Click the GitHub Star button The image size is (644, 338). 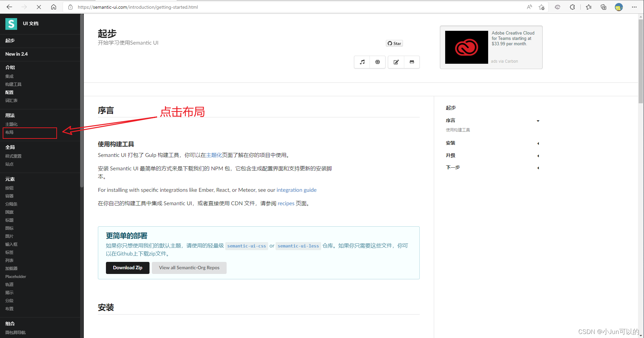(x=394, y=43)
